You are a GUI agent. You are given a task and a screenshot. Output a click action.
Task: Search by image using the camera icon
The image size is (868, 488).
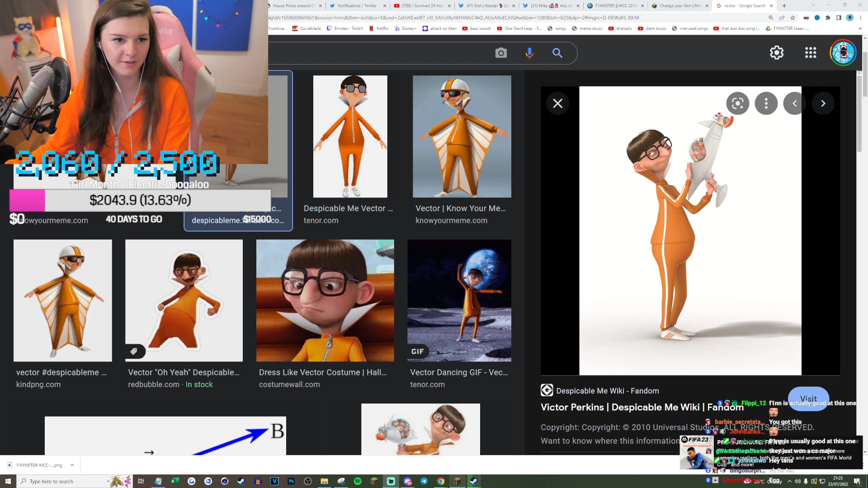coord(501,53)
